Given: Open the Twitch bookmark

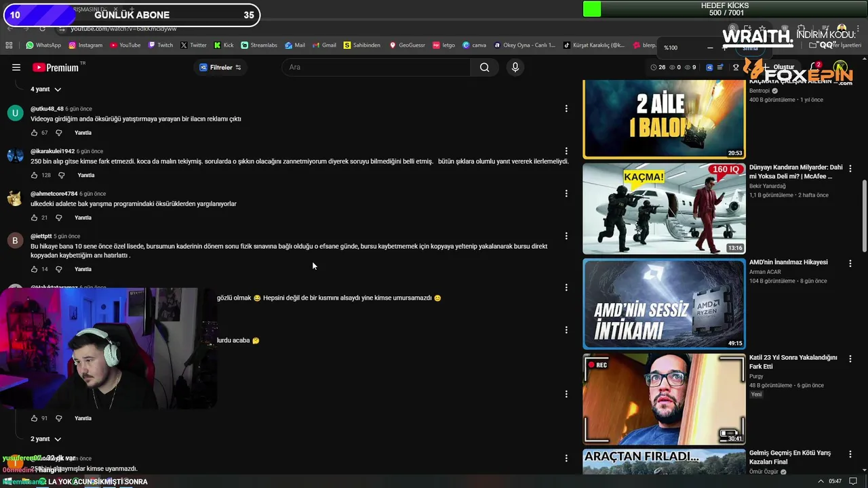Looking at the screenshot, I should click(x=160, y=45).
